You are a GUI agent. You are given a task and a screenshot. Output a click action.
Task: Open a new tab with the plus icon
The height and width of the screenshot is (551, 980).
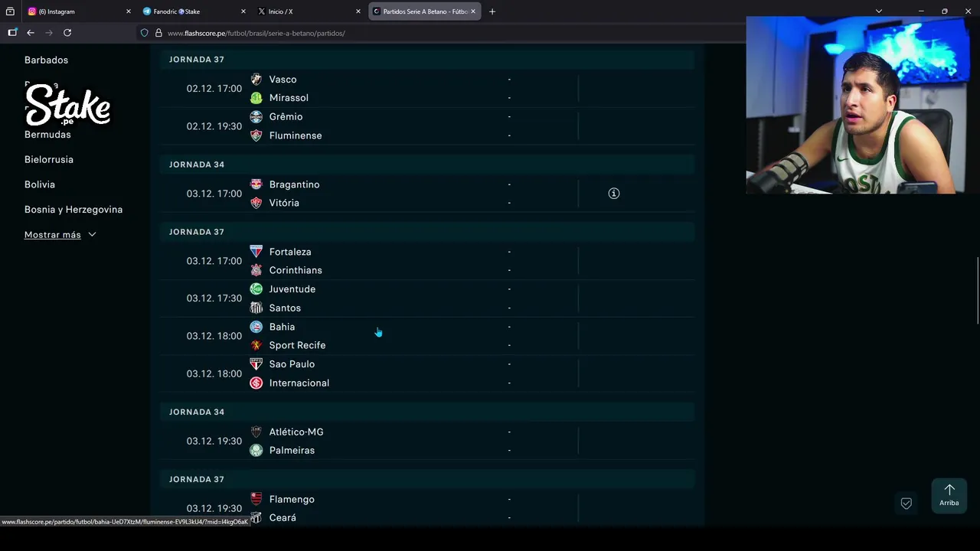[x=492, y=11]
